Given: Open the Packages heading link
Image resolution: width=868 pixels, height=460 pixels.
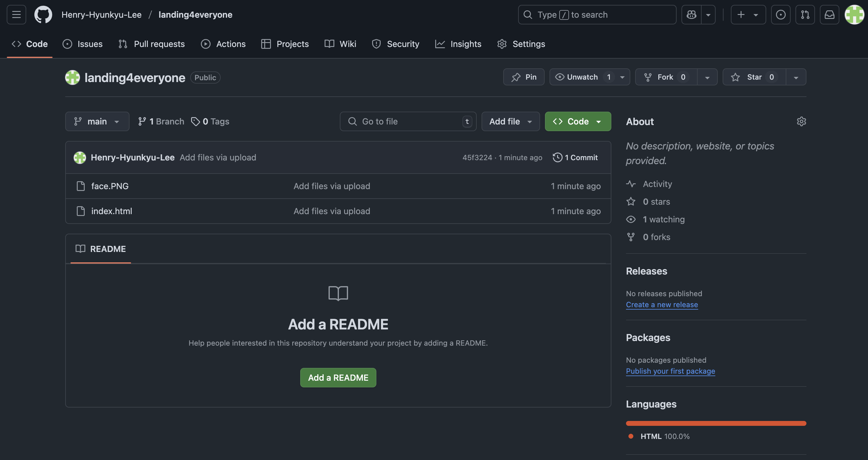Looking at the screenshot, I should (x=648, y=338).
